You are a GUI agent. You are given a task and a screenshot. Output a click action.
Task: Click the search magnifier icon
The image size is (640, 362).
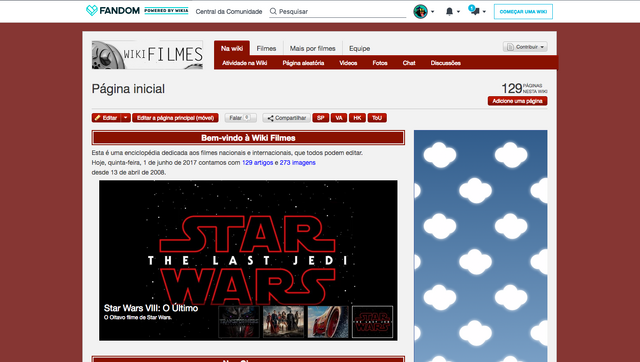point(273,11)
